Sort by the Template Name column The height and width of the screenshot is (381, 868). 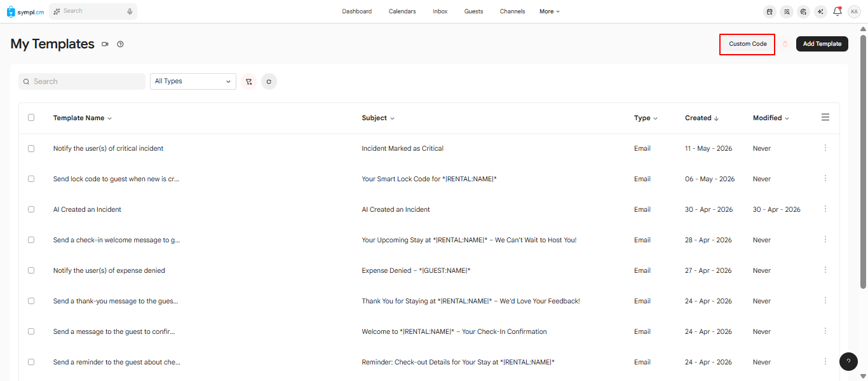(82, 118)
